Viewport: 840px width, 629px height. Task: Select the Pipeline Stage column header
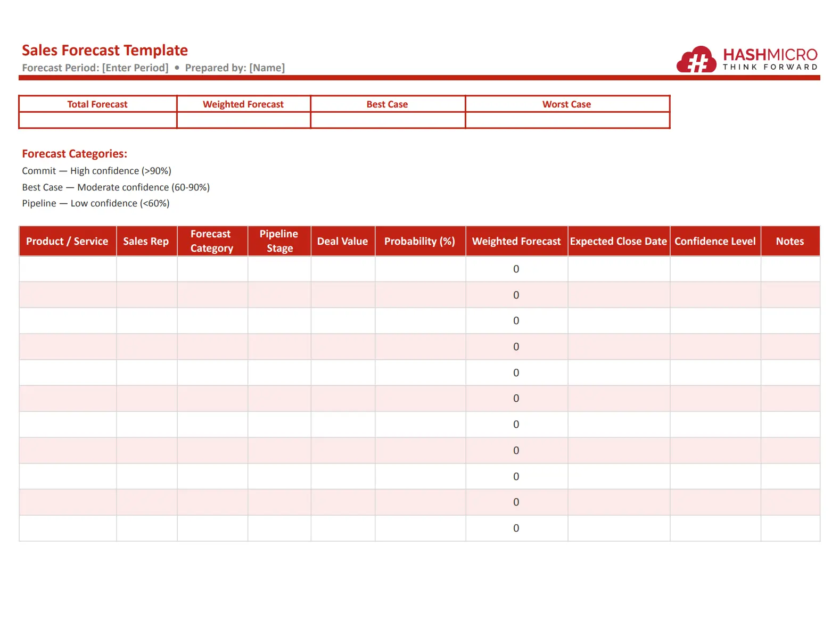tap(279, 241)
